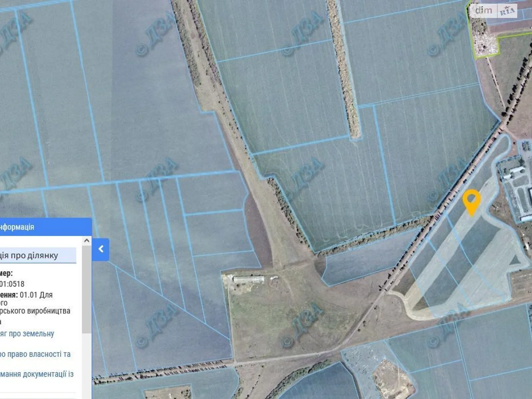Screen dimensions: 532x399
Task: Collapse the info panel with left chevron
Action: click(x=101, y=249)
